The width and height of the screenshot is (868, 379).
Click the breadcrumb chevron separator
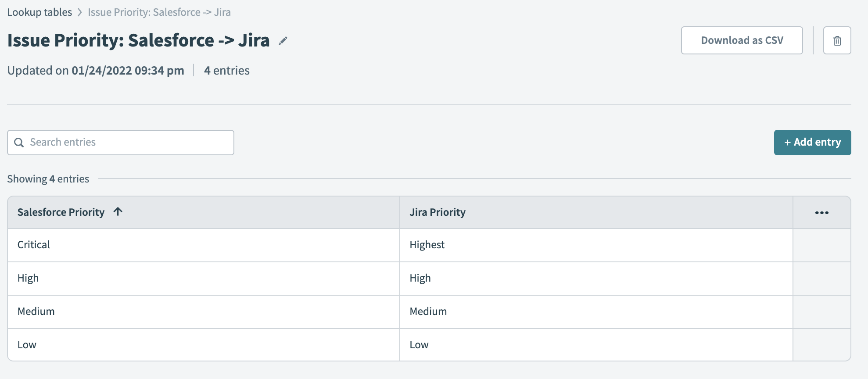pyautogui.click(x=80, y=12)
